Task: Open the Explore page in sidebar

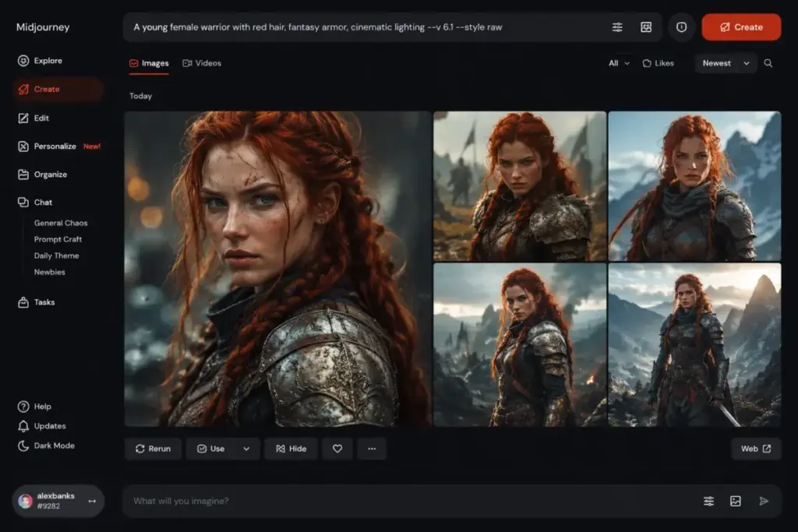Action: [40, 61]
